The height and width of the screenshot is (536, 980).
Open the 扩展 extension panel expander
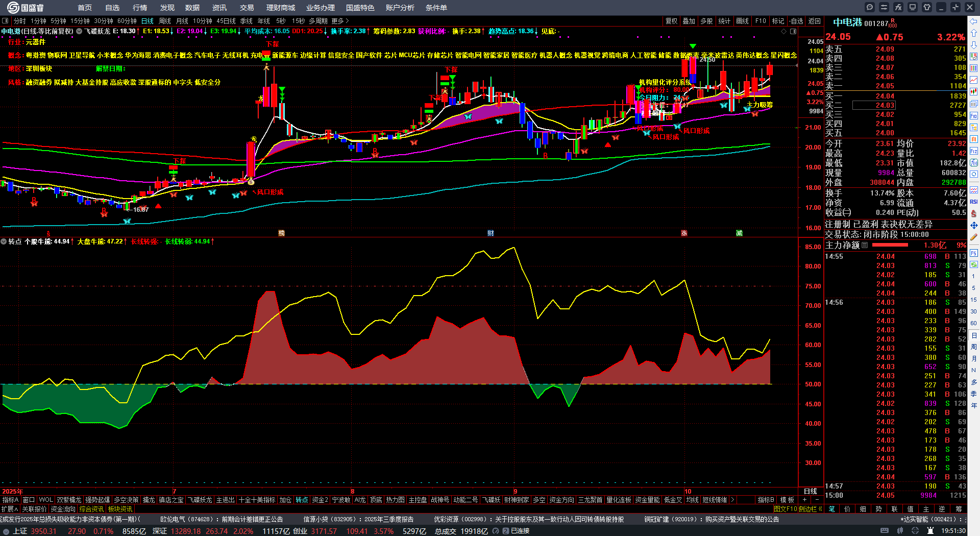pos(9,509)
